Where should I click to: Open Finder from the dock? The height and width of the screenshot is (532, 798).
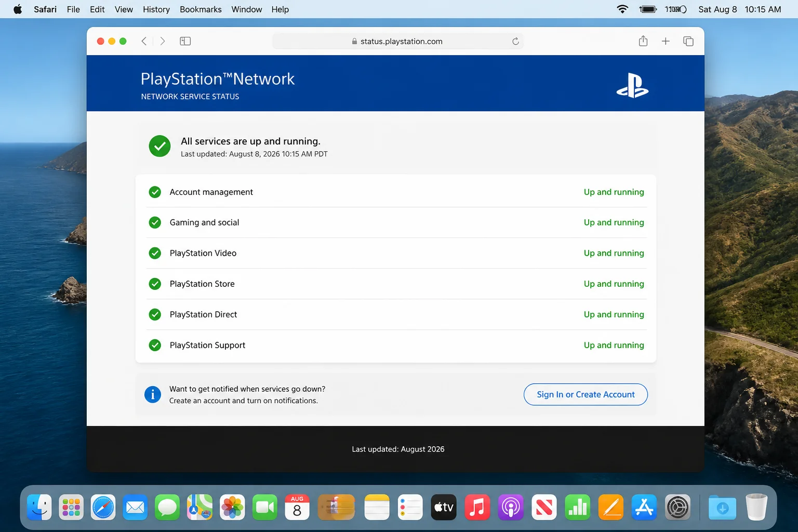tap(39, 507)
